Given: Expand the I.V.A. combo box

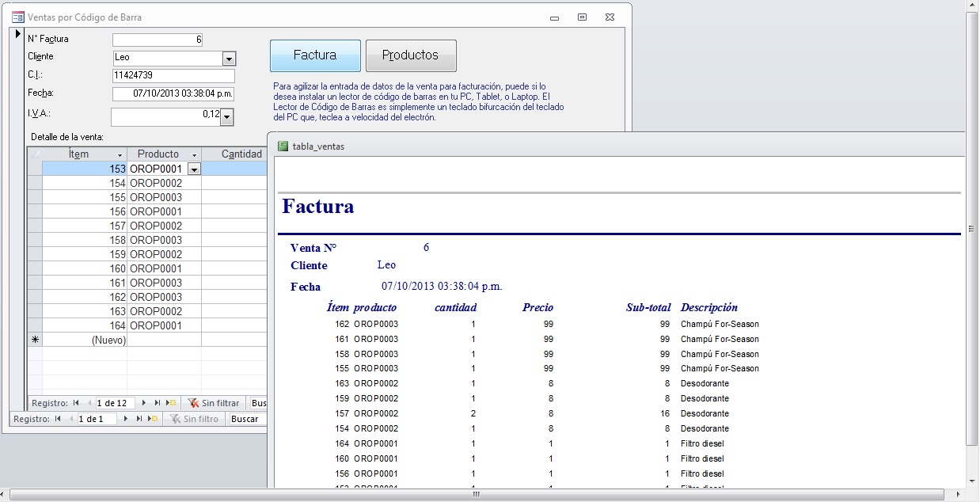Looking at the screenshot, I should 227,117.
